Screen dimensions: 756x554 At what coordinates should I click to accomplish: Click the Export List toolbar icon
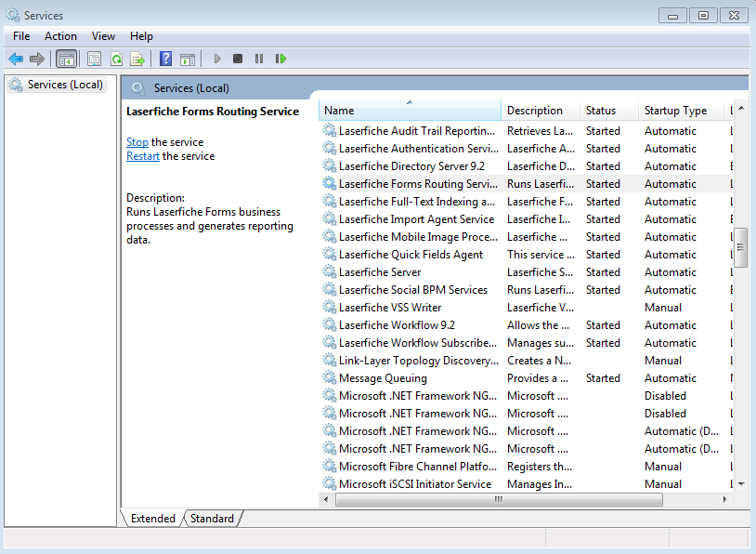coord(137,59)
